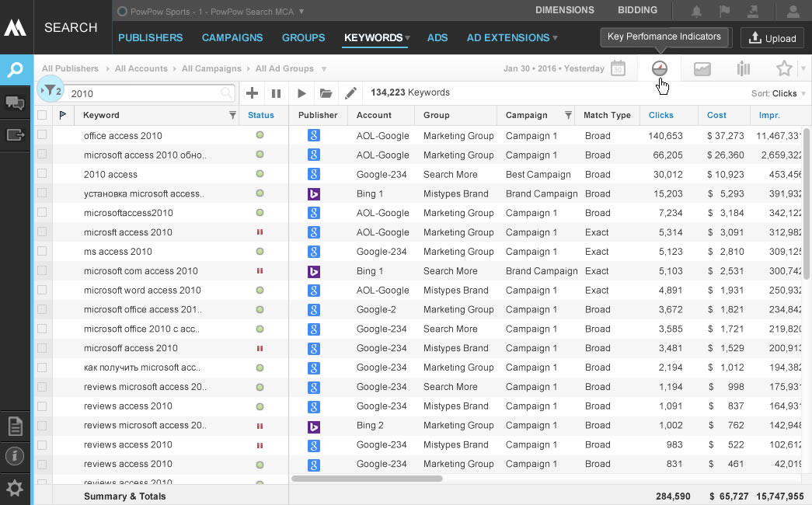The image size is (812, 505).
Task: Open the notifications bell icon
Action: pos(696,12)
